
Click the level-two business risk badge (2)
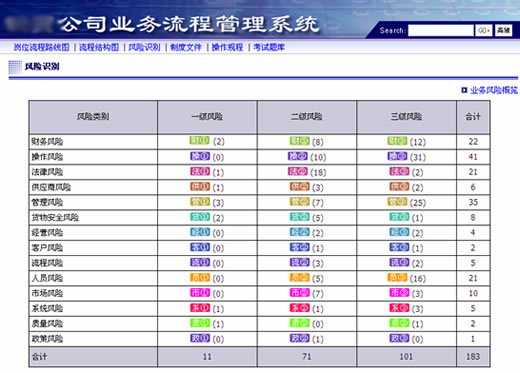(300, 232)
